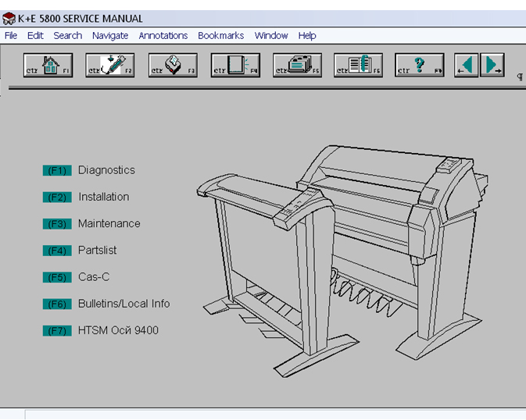Click the (F1) button beside Diagnostics
This screenshot has width=526, height=420.
pos(57,171)
